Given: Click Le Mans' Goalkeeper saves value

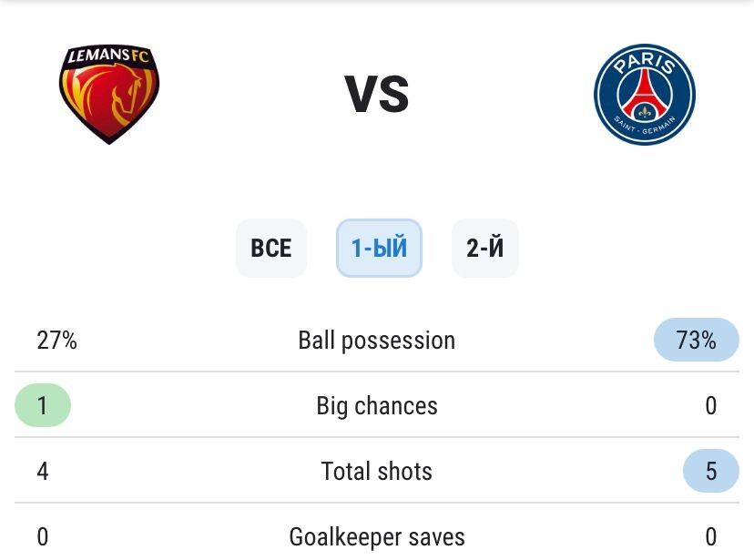Looking at the screenshot, I should coord(43,537).
